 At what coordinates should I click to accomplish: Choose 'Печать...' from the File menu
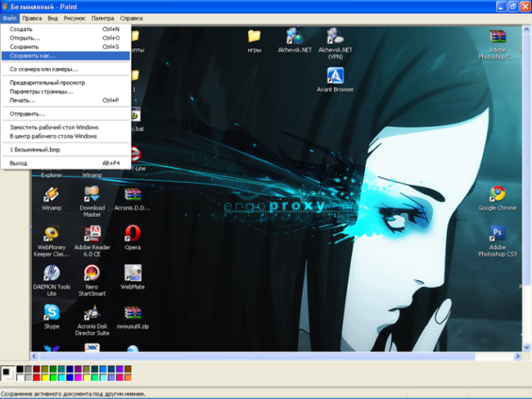click(x=65, y=101)
